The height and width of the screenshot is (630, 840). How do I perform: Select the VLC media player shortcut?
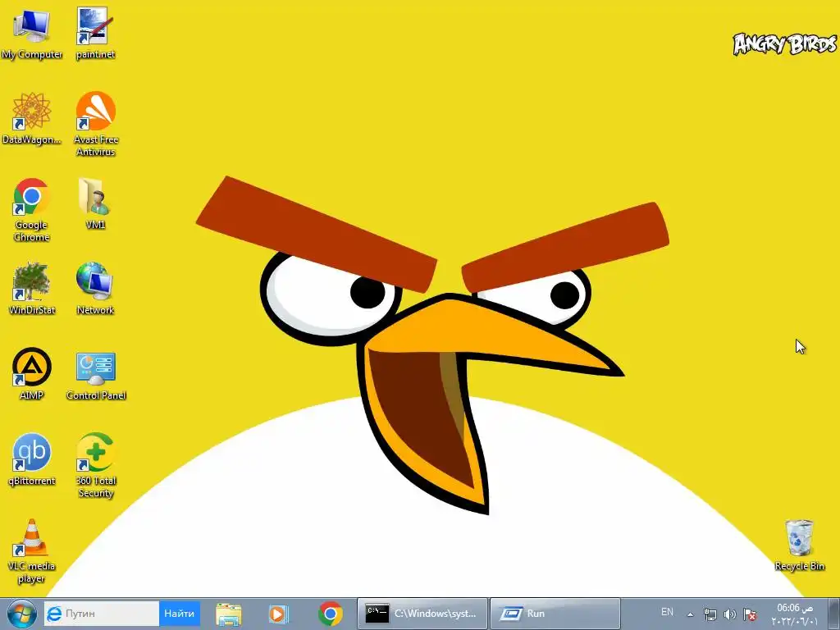tap(32, 550)
